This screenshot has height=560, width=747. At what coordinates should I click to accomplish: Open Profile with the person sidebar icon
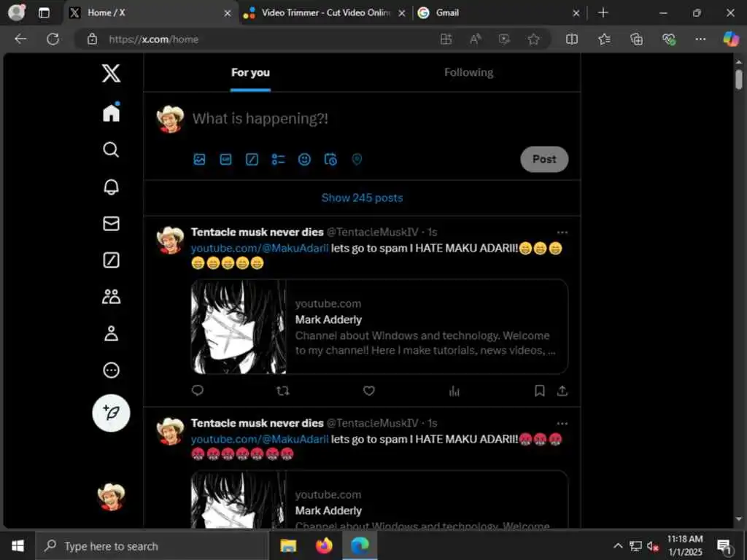pyautogui.click(x=111, y=333)
